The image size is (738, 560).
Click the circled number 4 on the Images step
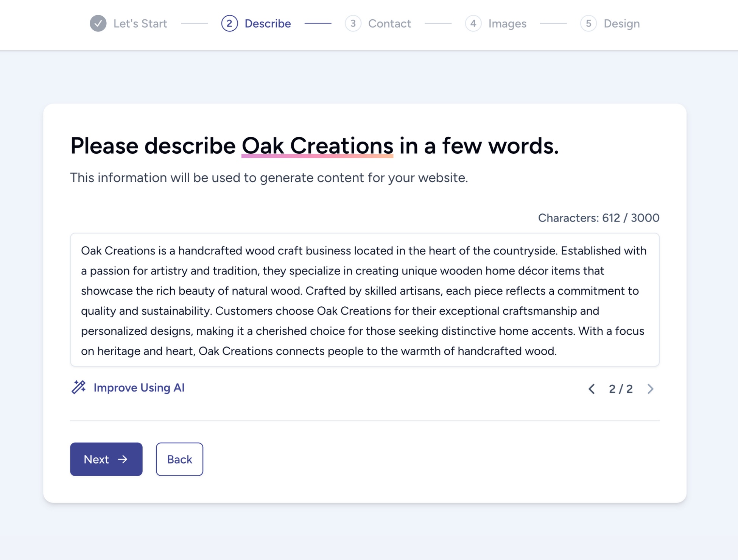tap(473, 23)
